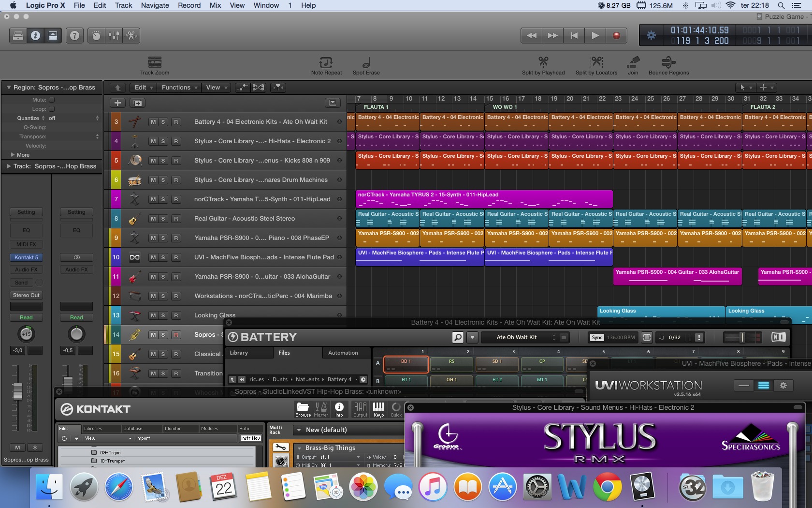
Task: Open Kontakt Output icon
Action: [360, 409]
